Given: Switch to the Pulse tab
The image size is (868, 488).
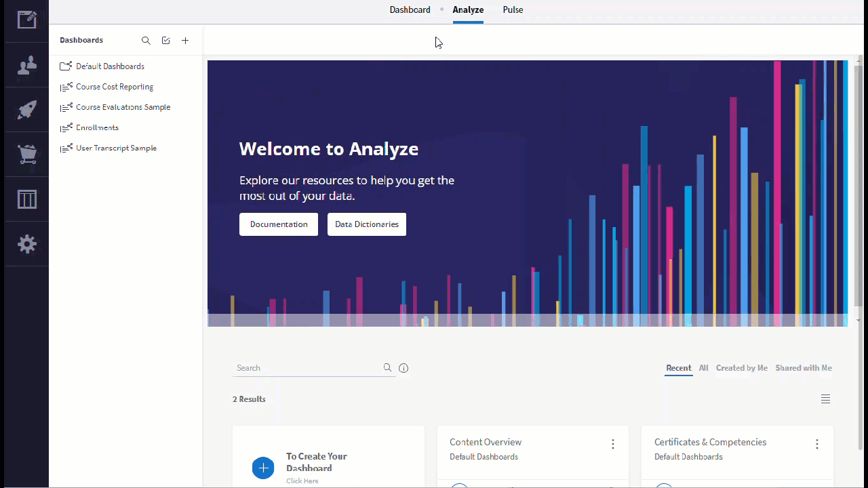Looking at the screenshot, I should [x=513, y=9].
